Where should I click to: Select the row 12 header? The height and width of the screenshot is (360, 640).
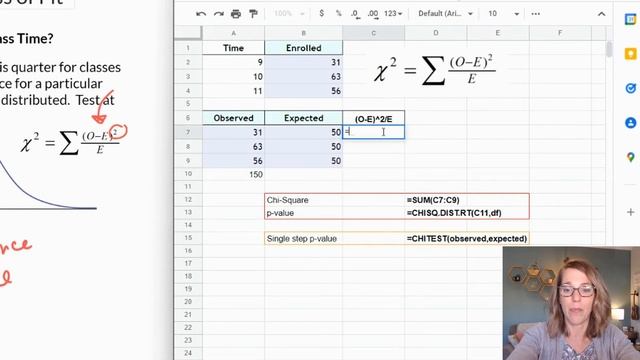click(x=188, y=200)
